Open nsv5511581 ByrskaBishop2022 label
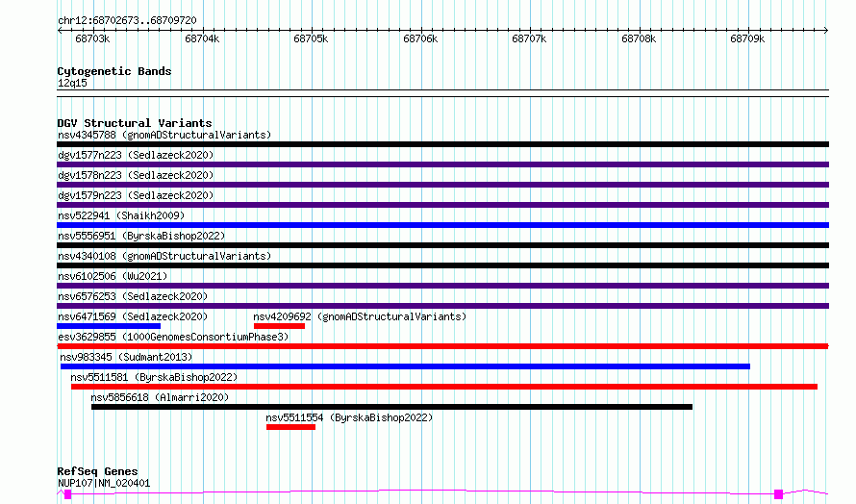Viewport: 856px width, 504px height. (154, 377)
